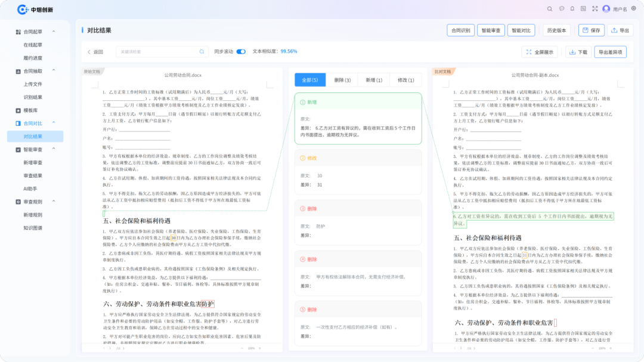This screenshot has height=362, width=644.
Task: Click the user avatar icon
Action: tap(606, 8)
